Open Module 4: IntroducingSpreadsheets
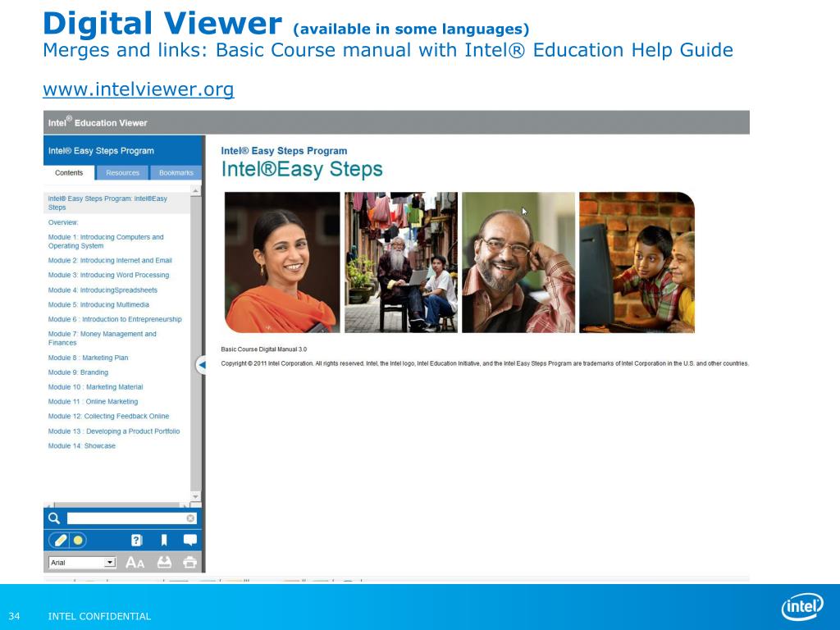Viewport: 840px width, 630px height. [x=103, y=290]
